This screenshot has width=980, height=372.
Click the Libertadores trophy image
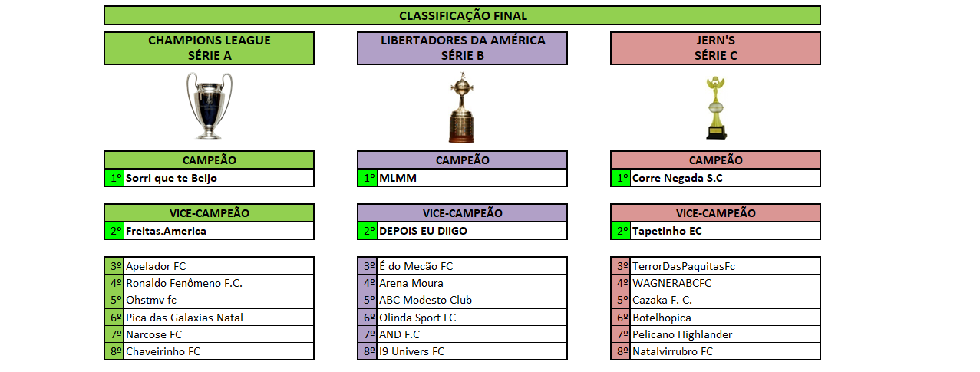(x=461, y=107)
